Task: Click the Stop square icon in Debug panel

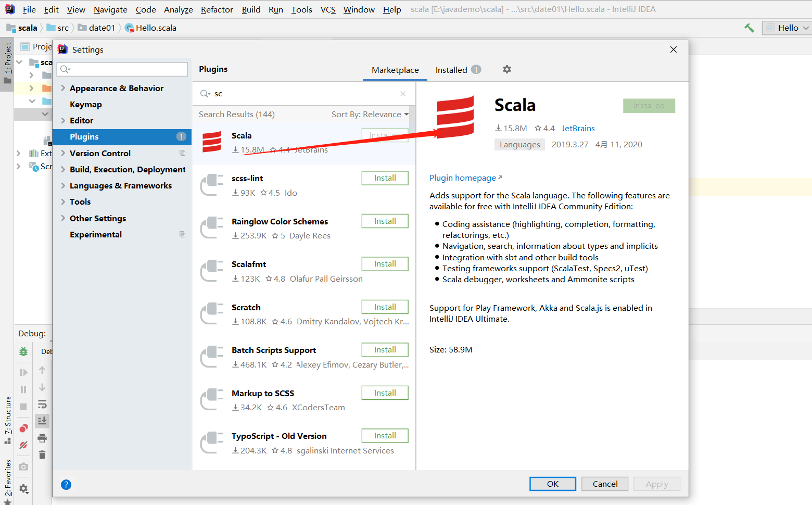Action: point(23,407)
